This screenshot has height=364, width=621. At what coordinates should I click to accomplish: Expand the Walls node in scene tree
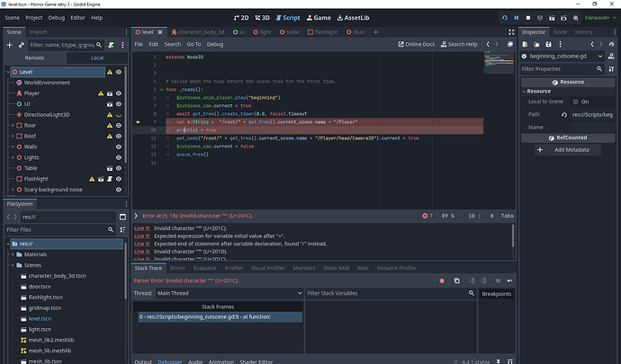coord(13,146)
